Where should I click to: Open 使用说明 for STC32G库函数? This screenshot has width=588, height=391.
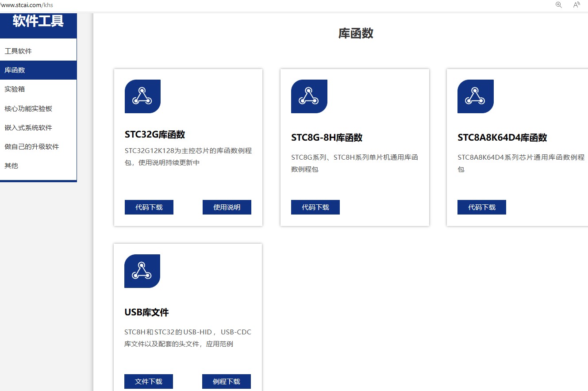[227, 207]
